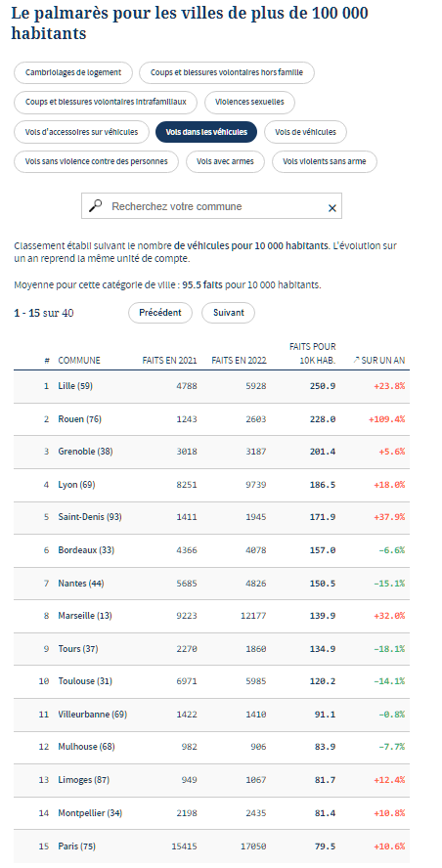Image resolution: width=442 pixels, height=868 pixels.
Task: Select Vols sans violence contre des personnes
Action: [97, 161]
